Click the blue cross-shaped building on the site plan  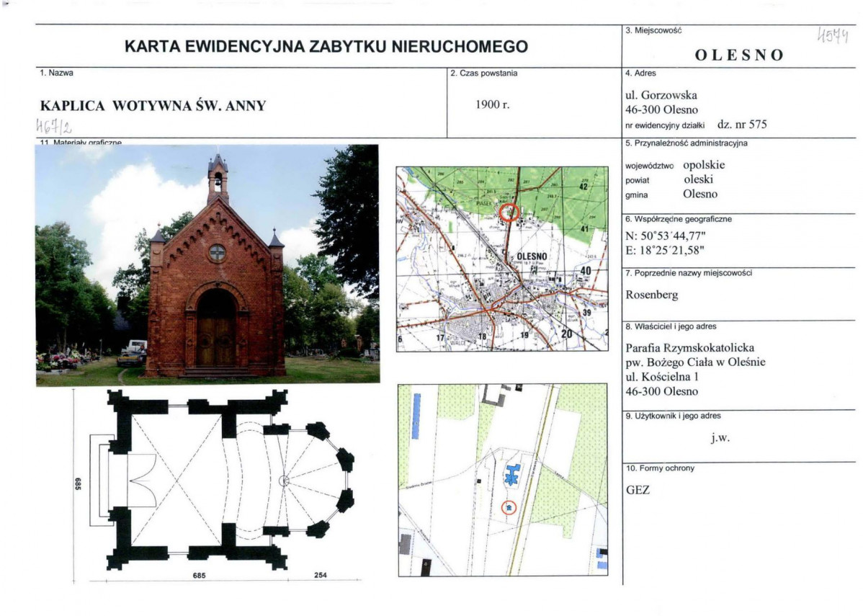point(514,474)
